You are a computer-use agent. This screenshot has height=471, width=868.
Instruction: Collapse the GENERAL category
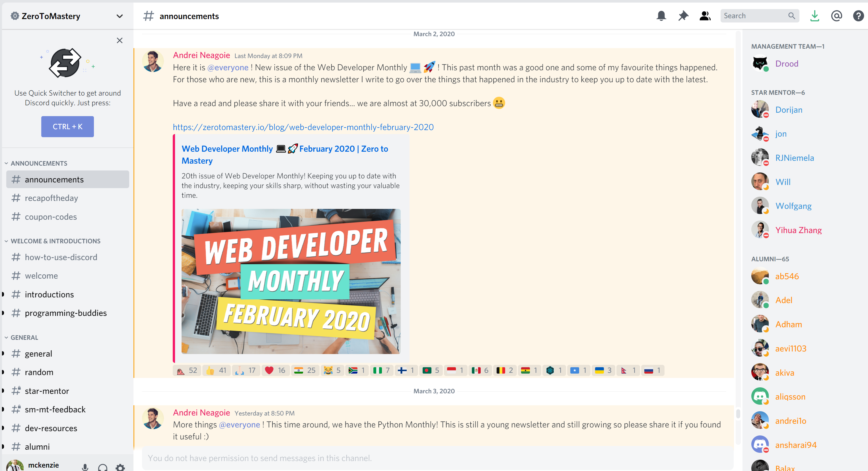[x=24, y=338]
